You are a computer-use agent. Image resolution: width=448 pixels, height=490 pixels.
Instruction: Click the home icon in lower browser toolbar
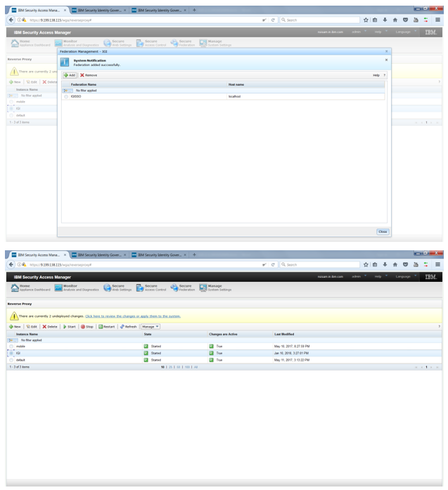click(x=395, y=264)
